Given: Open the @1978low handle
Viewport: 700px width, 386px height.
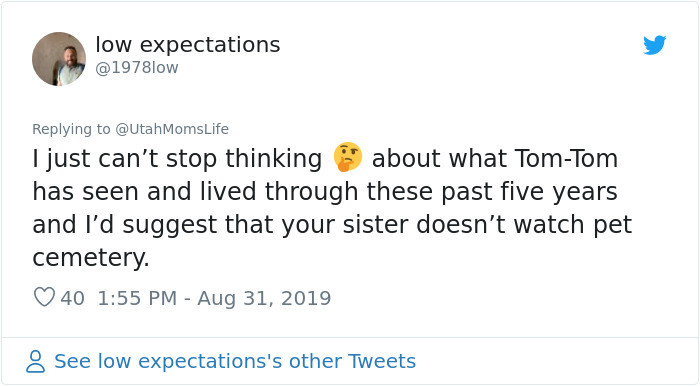Looking at the screenshot, I should [137, 68].
